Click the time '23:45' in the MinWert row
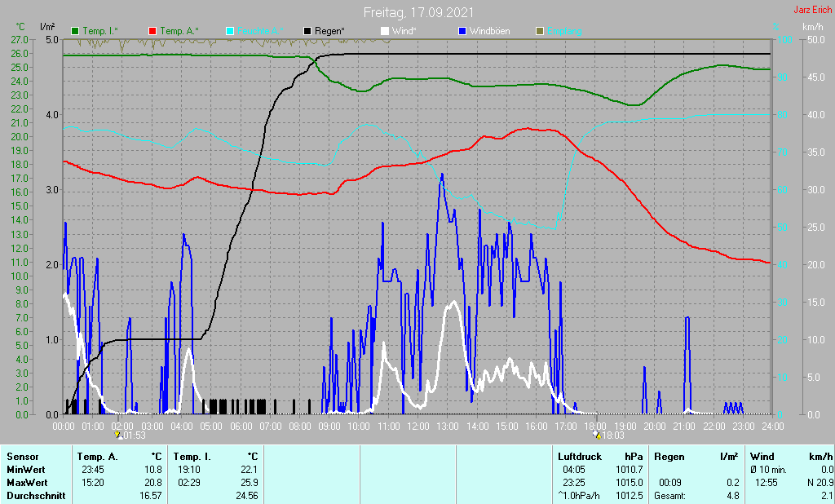The image size is (835, 504). [x=93, y=470]
